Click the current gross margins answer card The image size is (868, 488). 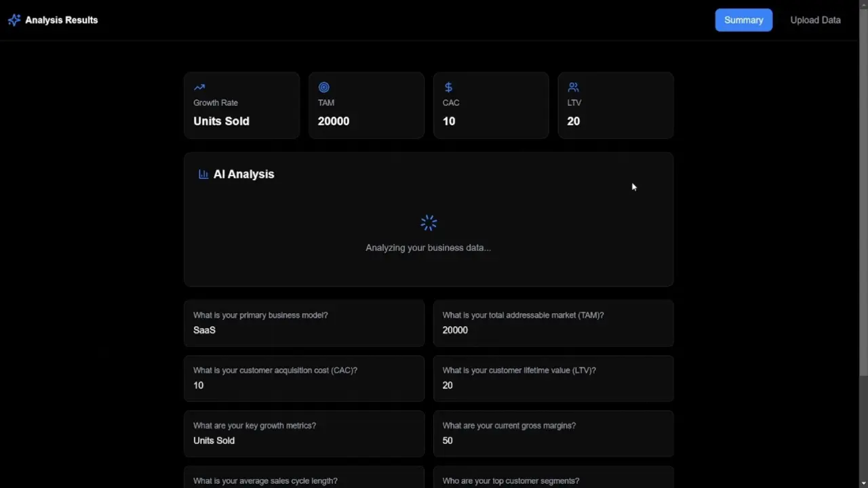click(553, 434)
